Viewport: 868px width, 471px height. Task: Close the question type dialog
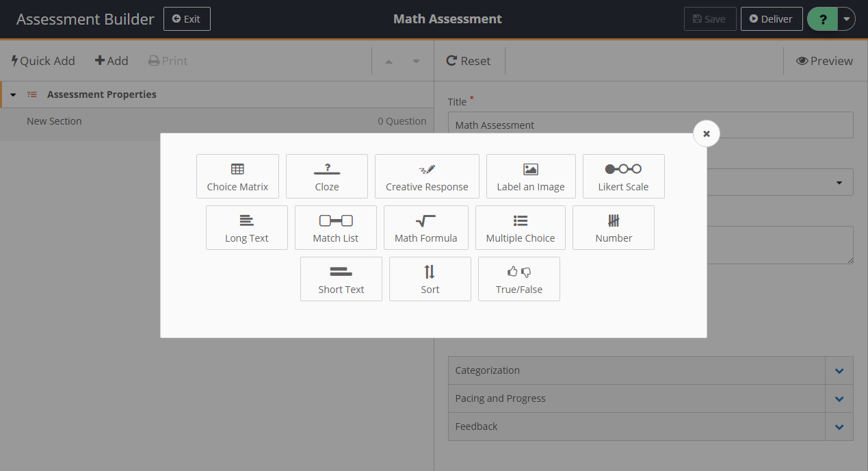pyautogui.click(x=707, y=133)
